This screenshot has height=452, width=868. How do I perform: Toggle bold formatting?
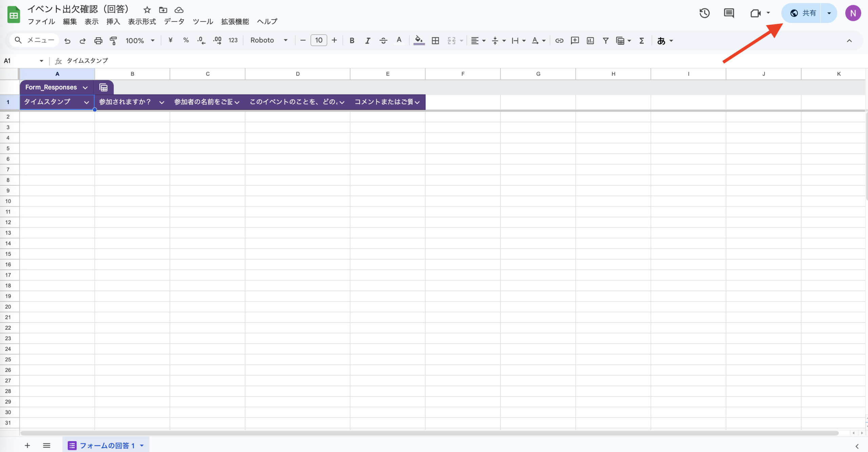tap(352, 41)
